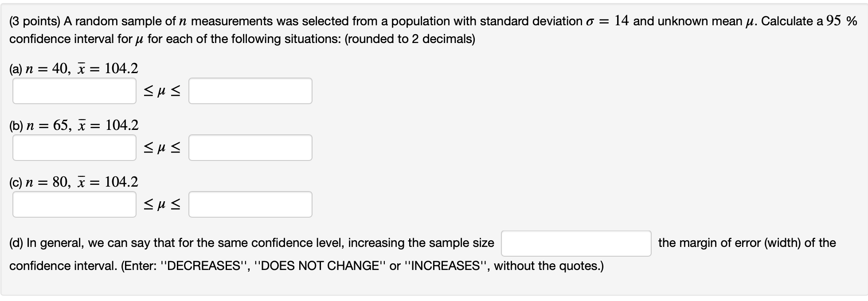Focus the upper confidence limit field for part (c)
Screen dimensions: 868x301
click(250, 204)
